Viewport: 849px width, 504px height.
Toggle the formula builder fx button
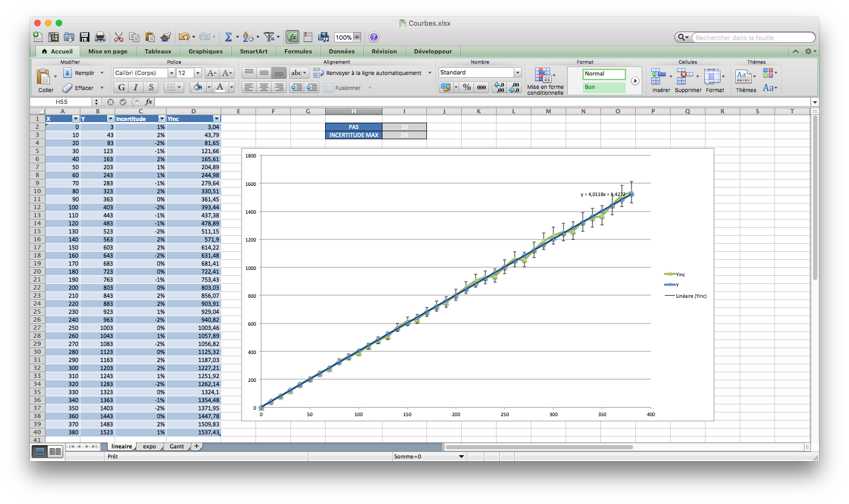tap(292, 37)
